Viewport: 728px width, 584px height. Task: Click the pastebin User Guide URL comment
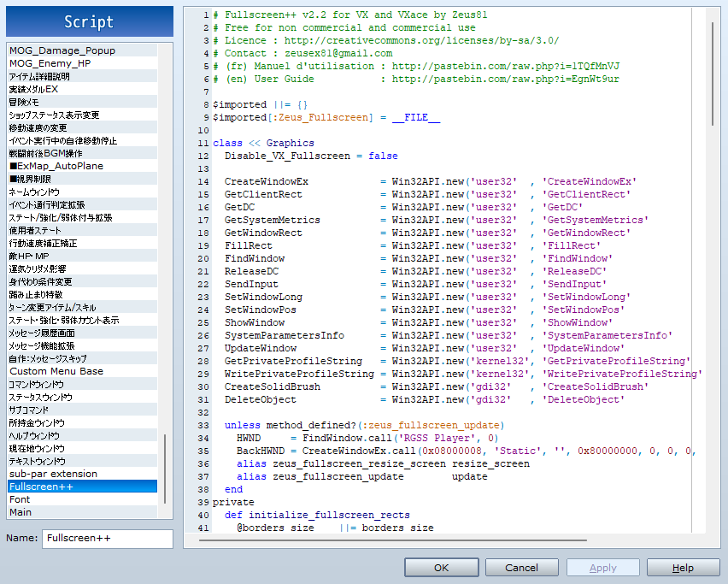(506, 79)
